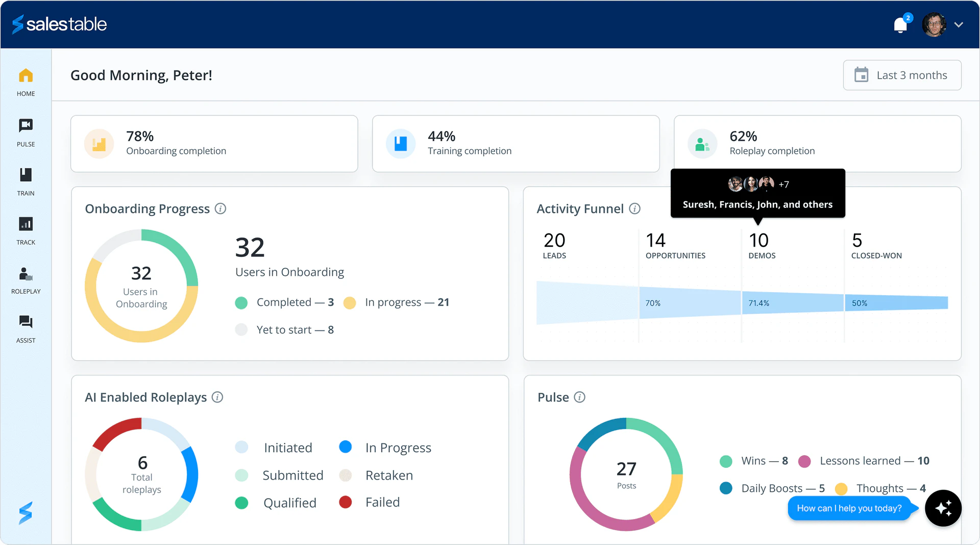Screen dimensions: 980x545
Task: Click the AI assistant sparkle icon
Action: tap(943, 508)
